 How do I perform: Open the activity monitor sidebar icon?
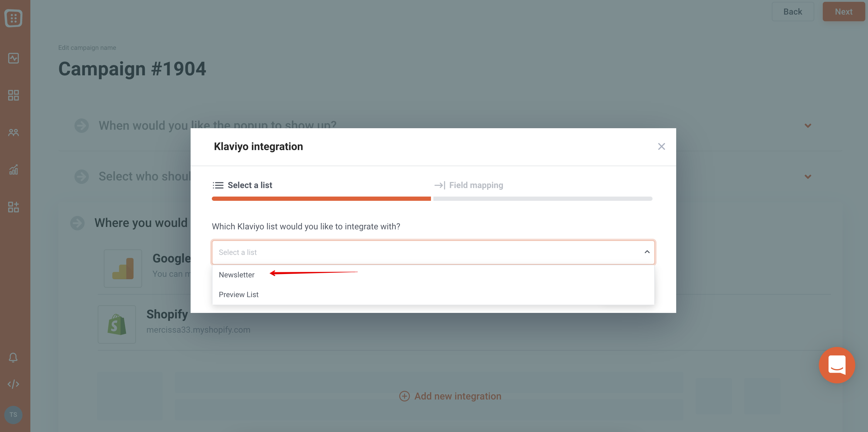point(13,58)
